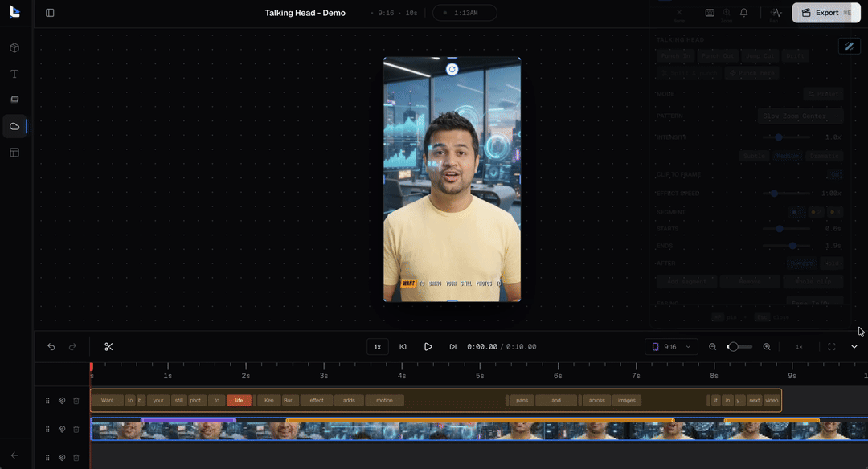The image size is (868, 469).
Task: Play the video preview
Action: 428,347
